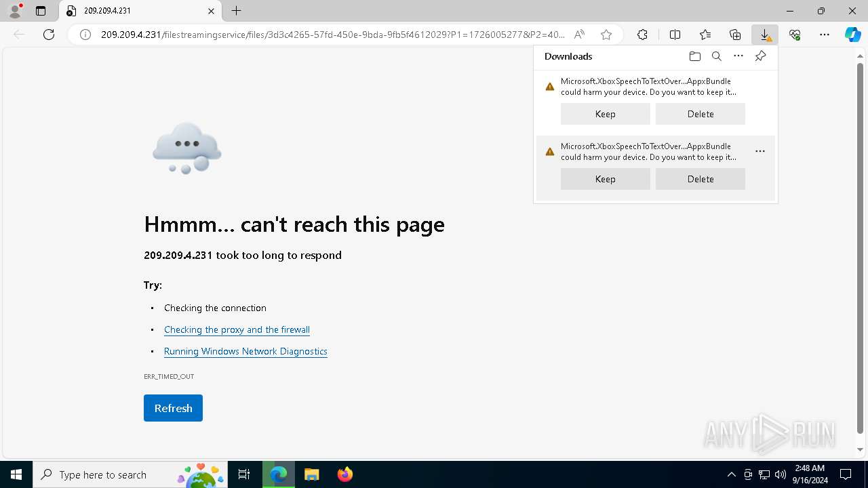This screenshot has width=868, height=488.
Task: Show hidden system tray icons
Action: pos(731,474)
